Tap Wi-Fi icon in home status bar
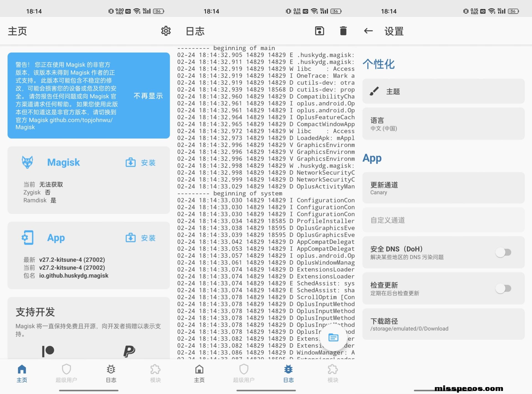The height and width of the screenshot is (394, 532). [x=137, y=11]
